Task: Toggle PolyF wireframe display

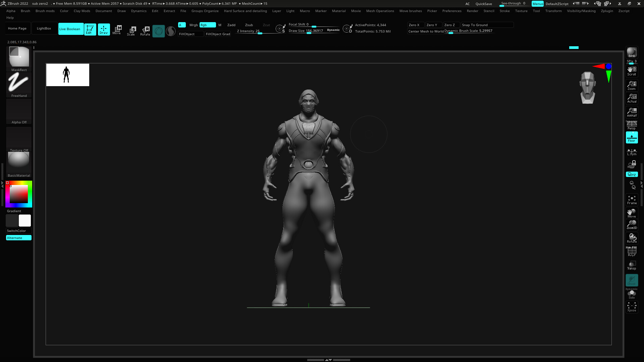Action: pyautogui.click(x=632, y=251)
